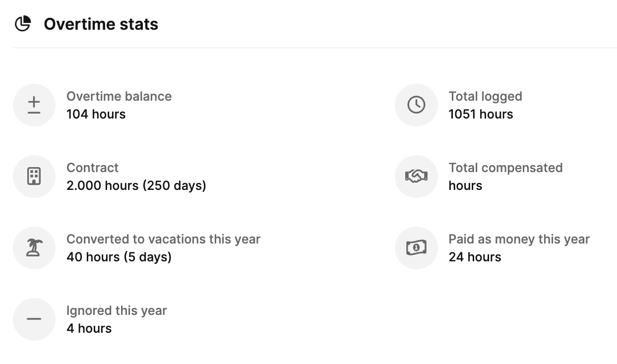Click the Paid as money this year label

click(519, 239)
